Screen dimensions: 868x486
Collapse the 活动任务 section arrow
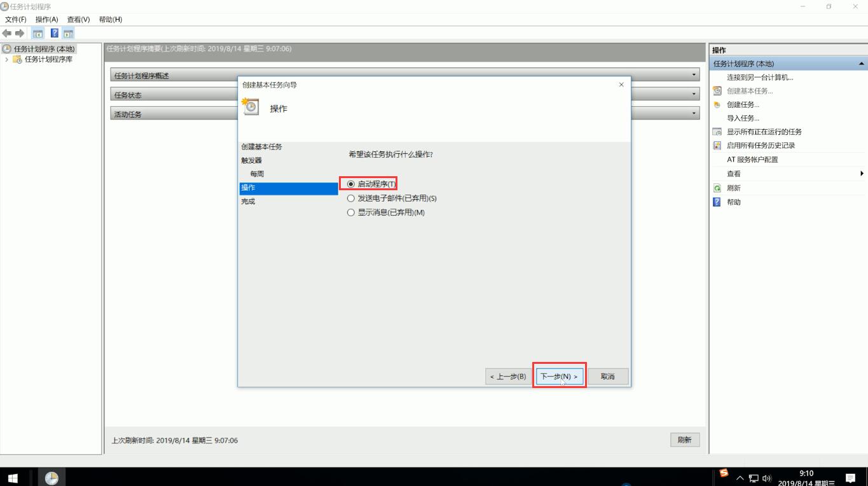694,113
